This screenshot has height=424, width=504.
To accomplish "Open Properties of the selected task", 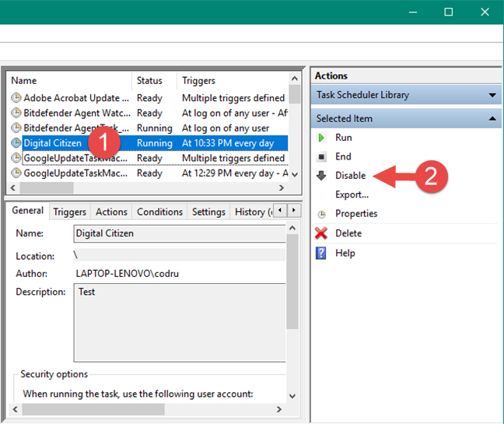I will [x=356, y=213].
